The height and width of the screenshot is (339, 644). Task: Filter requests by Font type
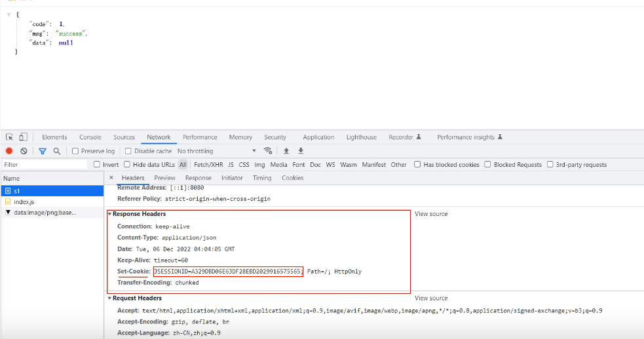(299, 164)
